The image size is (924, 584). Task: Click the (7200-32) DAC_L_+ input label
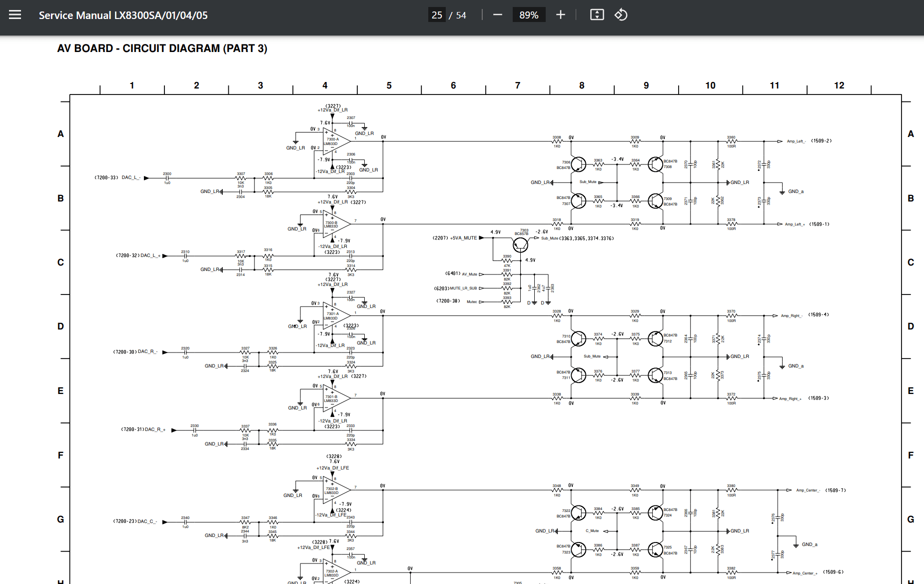click(138, 255)
